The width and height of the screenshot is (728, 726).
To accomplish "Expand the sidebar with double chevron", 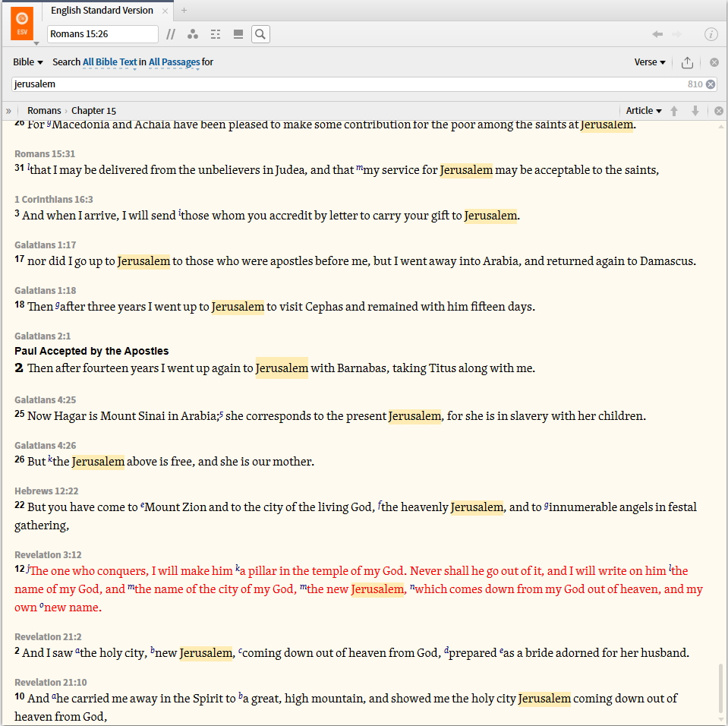I will tap(8, 111).
